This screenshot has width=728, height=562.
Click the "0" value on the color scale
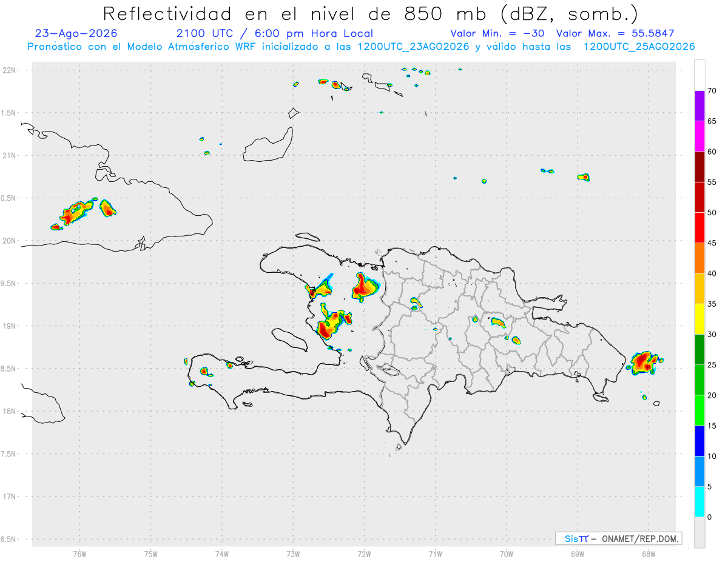(710, 517)
